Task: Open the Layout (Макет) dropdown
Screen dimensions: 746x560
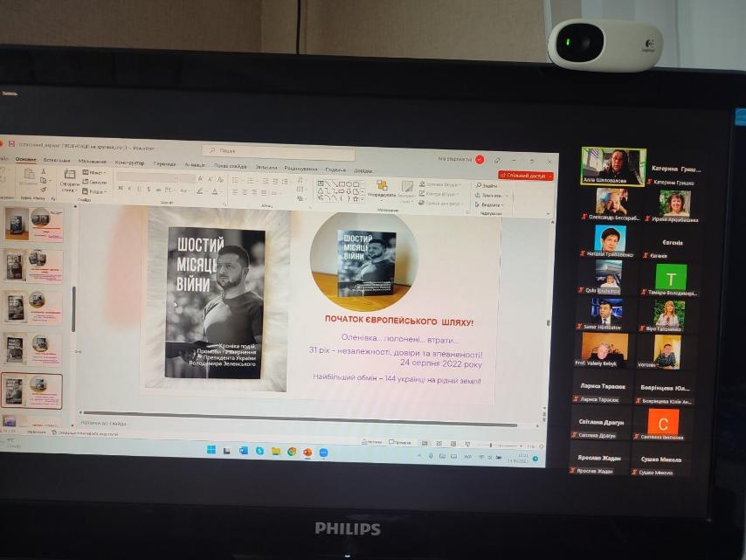Action: pyautogui.click(x=93, y=173)
